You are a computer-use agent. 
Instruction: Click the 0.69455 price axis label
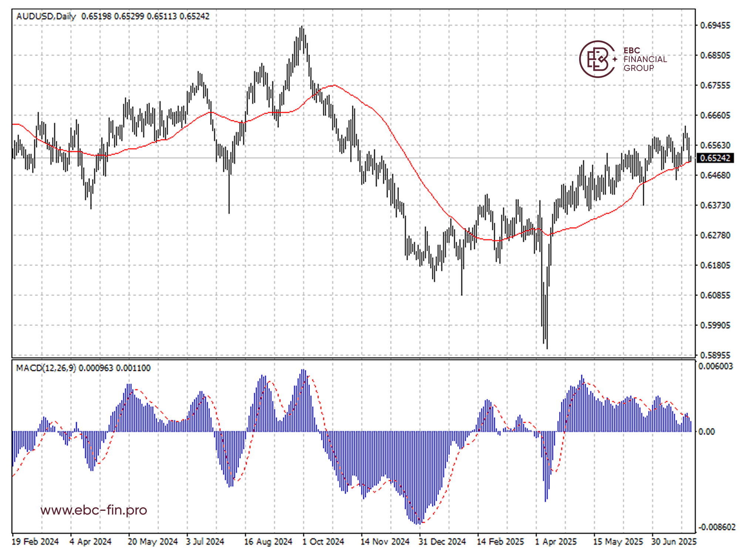(x=715, y=26)
